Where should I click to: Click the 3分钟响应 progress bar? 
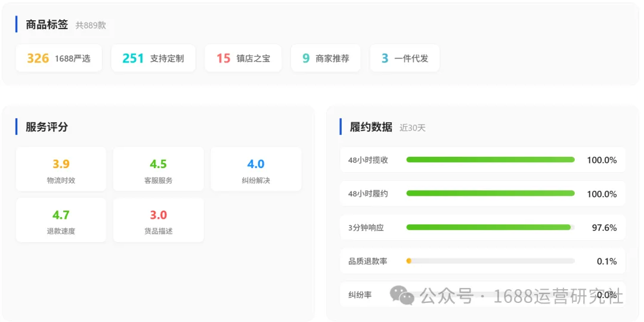click(x=490, y=227)
